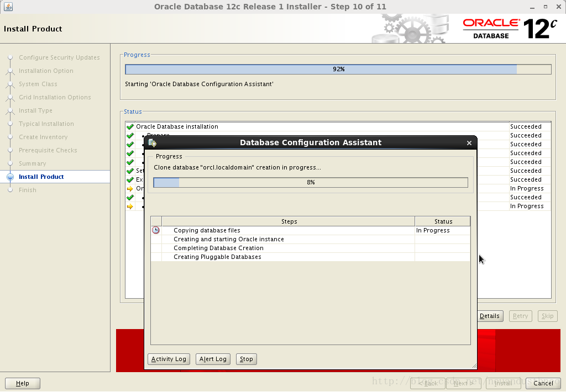The image size is (566, 392).
Task: Click the green checkmark in the row starting 'Ex'
Action: [130, 179]
